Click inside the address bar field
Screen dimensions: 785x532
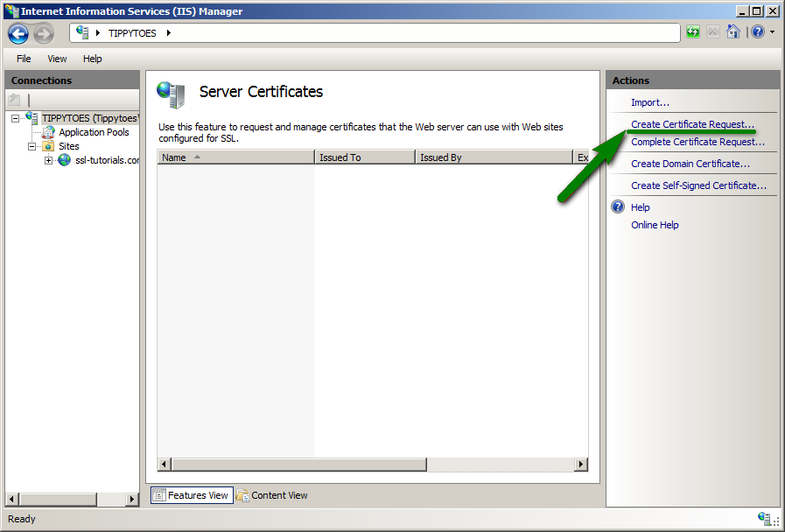[x=375, y=33]
